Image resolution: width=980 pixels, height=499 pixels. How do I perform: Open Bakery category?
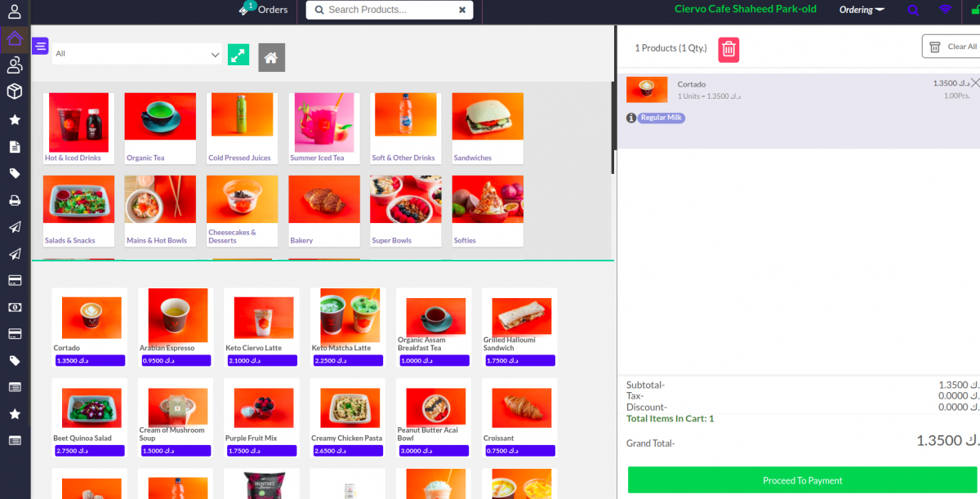coord(324,211)
